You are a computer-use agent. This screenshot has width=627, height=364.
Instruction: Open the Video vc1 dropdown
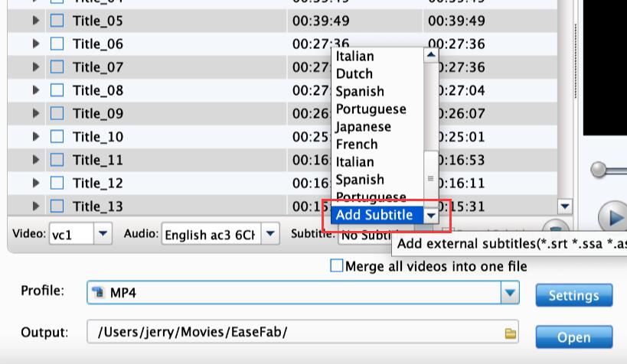pyautogui.click(x=103, y=234)
